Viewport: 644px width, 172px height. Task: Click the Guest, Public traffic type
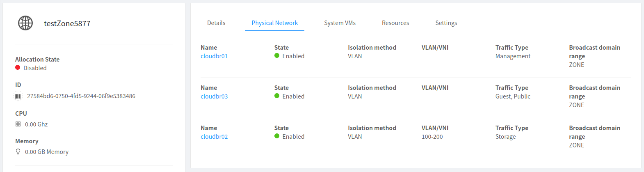513,96
